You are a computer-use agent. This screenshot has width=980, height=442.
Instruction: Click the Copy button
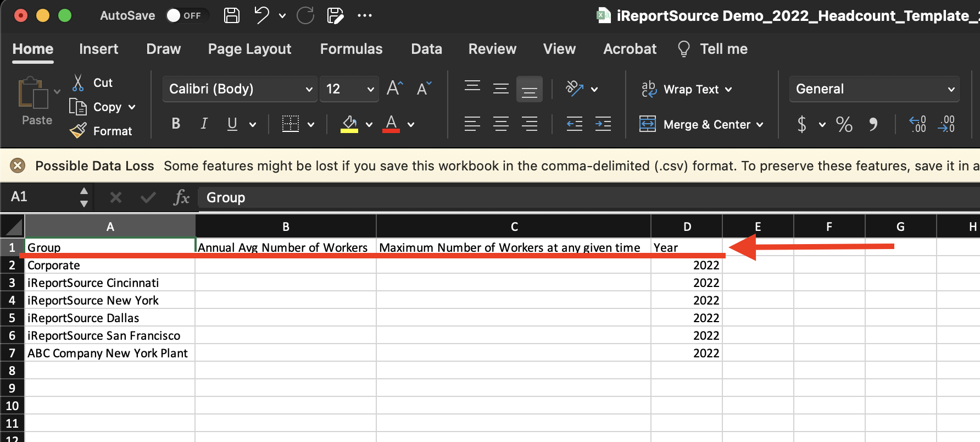coord(96,107)
